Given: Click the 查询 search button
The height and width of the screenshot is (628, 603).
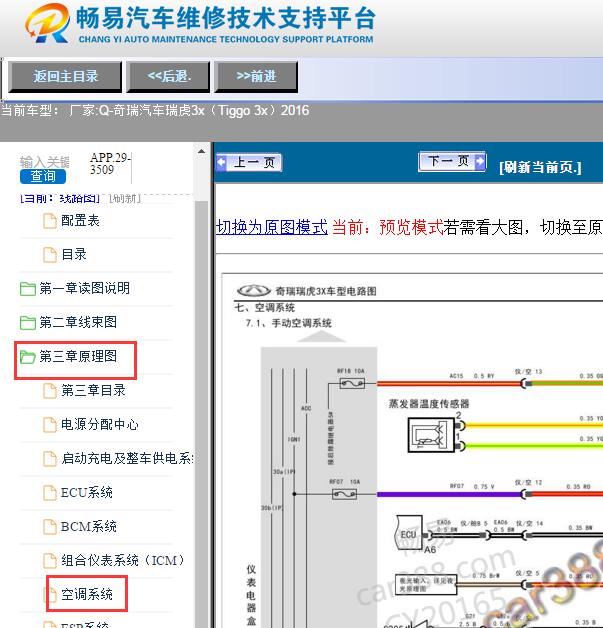Looking at the screenshot, I should (43, 176).
